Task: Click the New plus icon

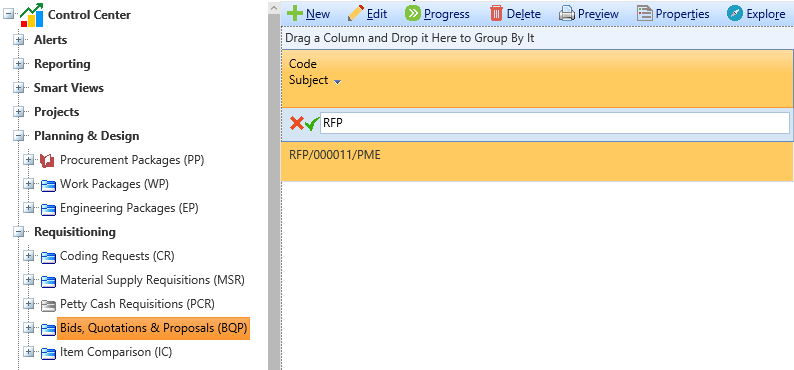Action: pos(294,13)
